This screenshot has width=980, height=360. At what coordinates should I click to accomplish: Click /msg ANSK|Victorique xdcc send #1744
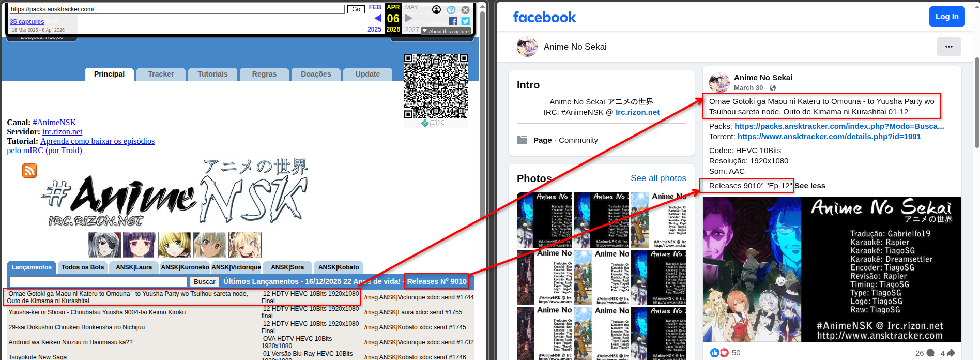(x=419, y=297)
